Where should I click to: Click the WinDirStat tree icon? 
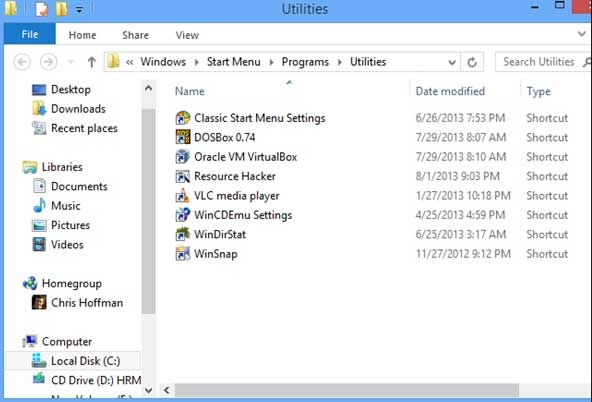click(183, 234)
